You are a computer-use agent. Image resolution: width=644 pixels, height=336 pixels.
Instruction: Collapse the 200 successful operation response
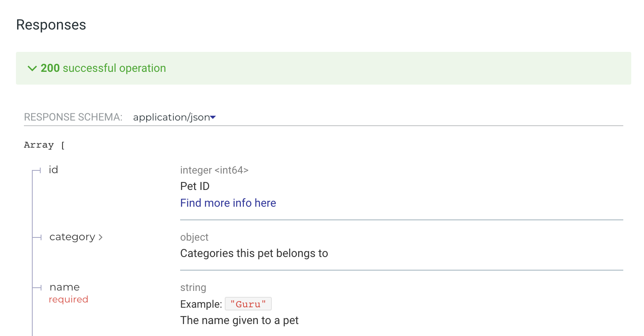[33, 68]
